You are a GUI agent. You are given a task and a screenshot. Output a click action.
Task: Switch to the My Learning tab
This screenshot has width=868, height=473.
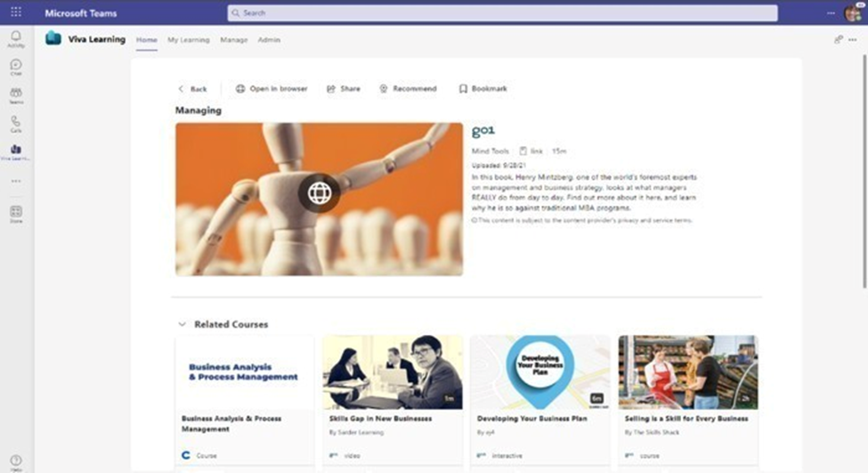click(189, 40)
